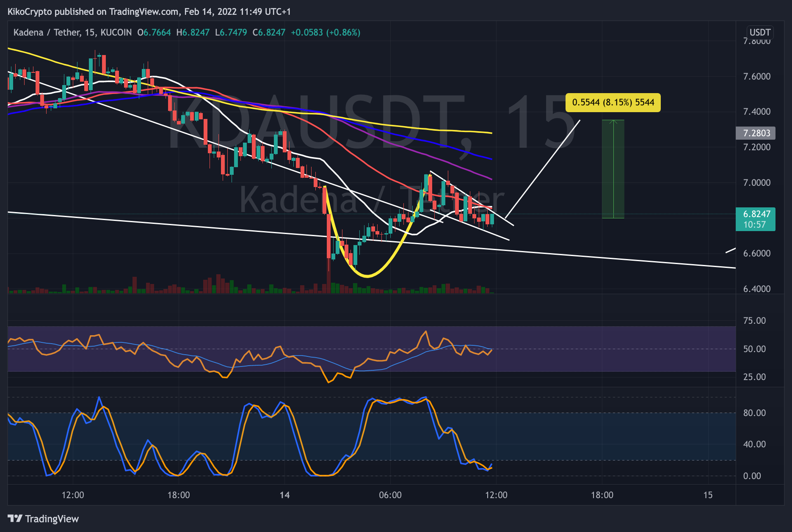Click the close value C6.8247
Image resolution: width=792 pixels, height=532 pixels.
(269, 32)
